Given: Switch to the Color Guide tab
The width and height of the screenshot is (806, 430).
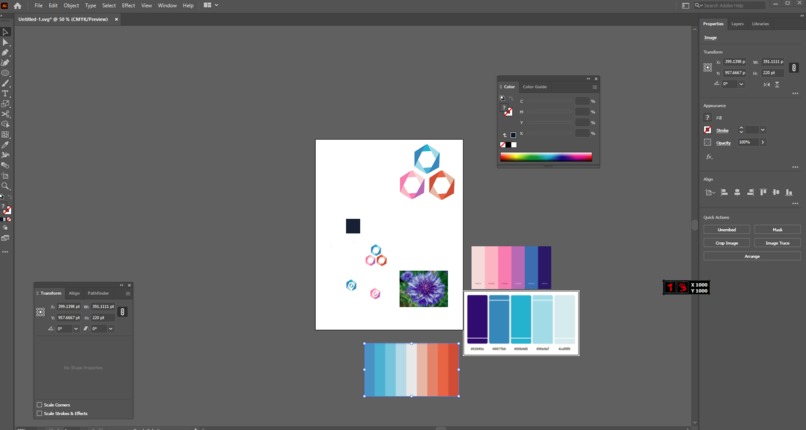Looking at the screenshot, I should [x=535, y=87].
